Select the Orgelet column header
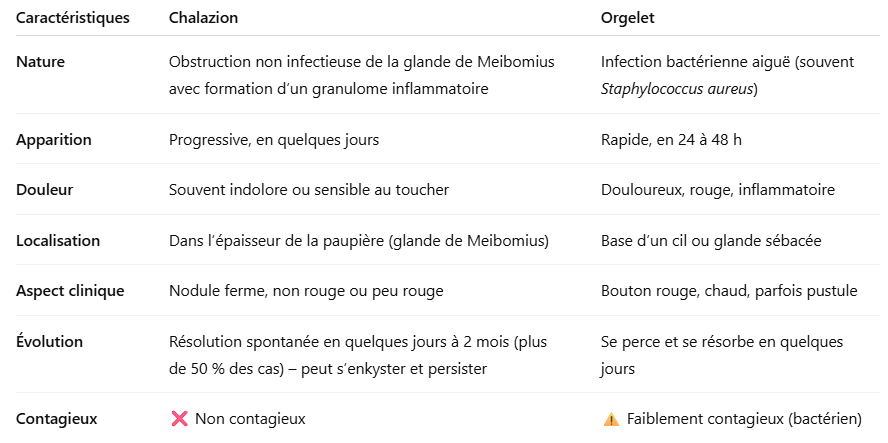Viewport: 888px width, 443px height. coord(628,18)
